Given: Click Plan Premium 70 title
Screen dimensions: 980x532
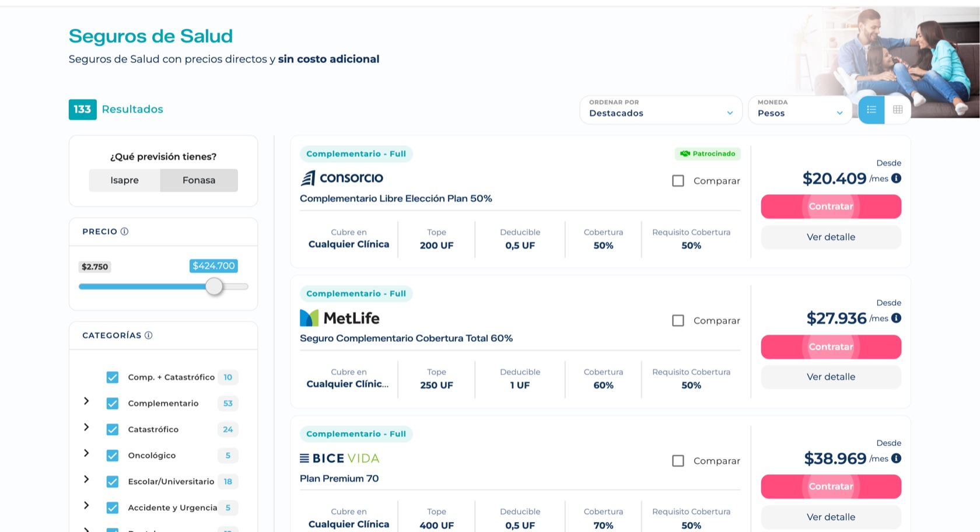Looking at the screenshot, I should point(339,478).
